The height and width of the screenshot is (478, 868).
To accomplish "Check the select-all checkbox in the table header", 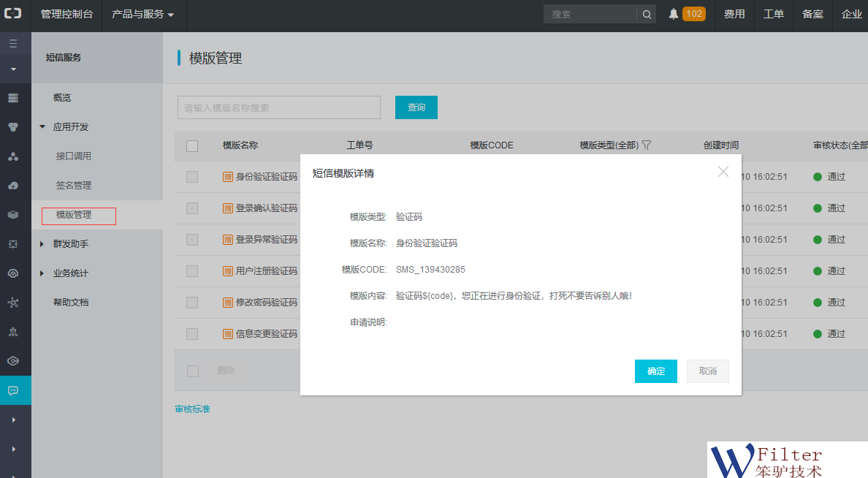I will click(192, 145).
